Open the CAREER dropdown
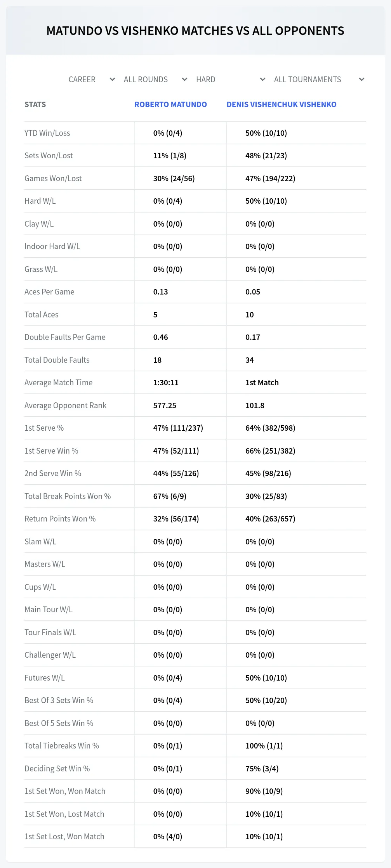 click(x=92, y=80)
